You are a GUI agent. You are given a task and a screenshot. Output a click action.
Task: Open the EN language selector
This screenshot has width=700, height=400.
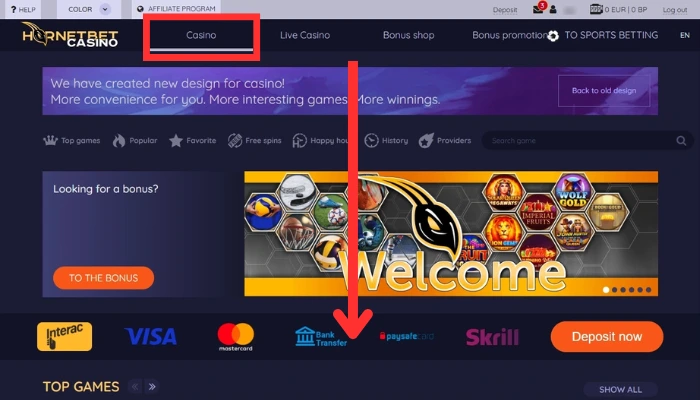(x=685, y=35)
